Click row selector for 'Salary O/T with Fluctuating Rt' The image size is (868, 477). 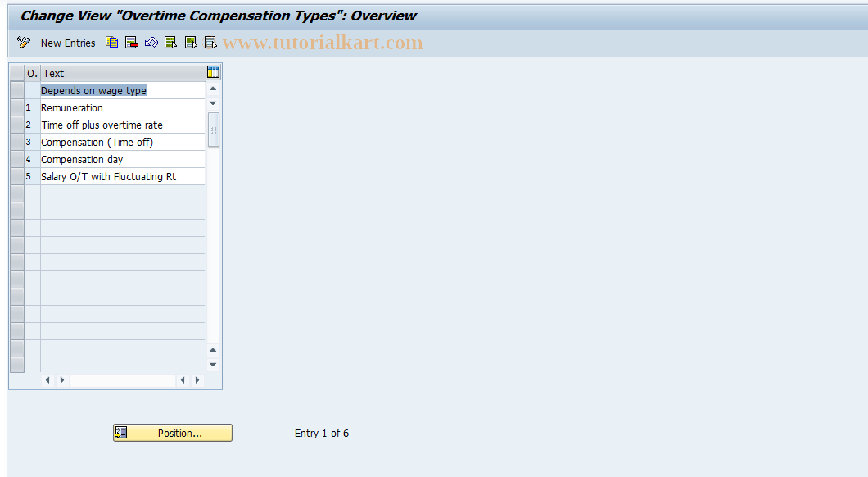[17, 176]
